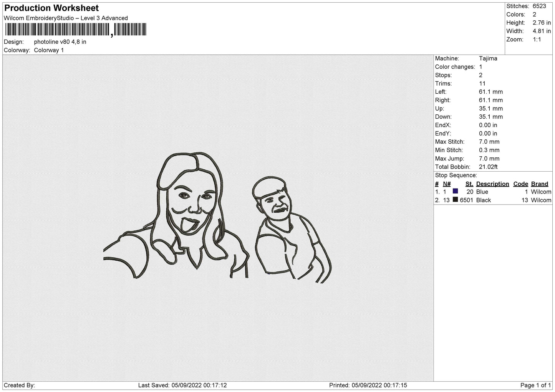Click the Stops value 2

click(480, 75)
